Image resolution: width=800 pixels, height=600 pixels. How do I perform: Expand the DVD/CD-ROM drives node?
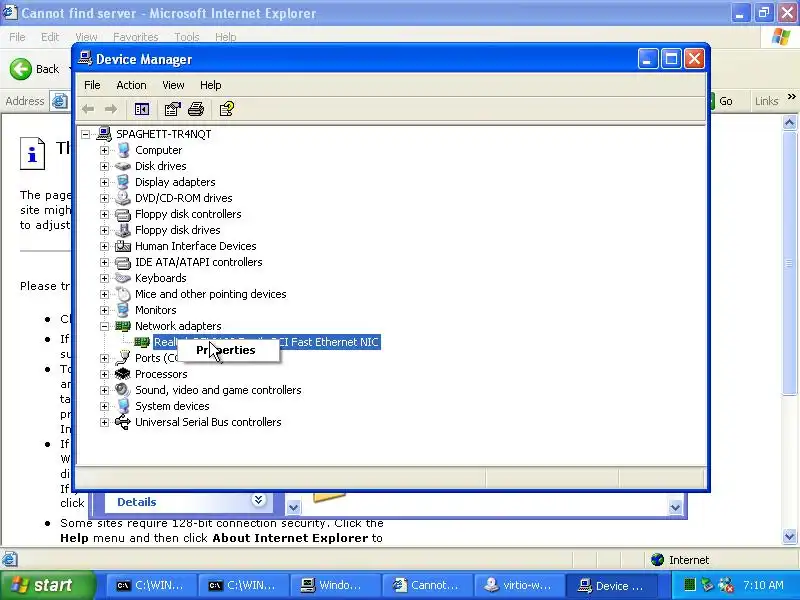(105, 198)
